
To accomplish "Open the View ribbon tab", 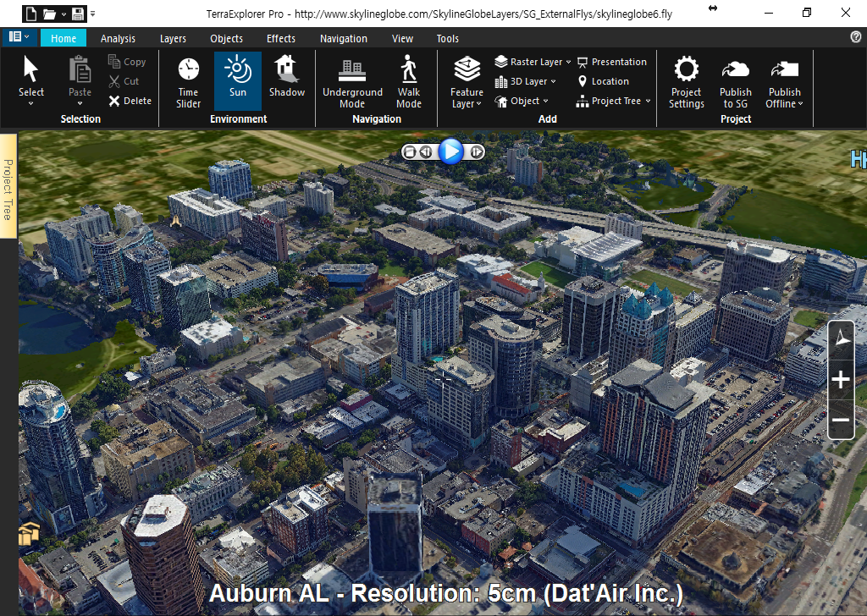I will click(402, 38).
